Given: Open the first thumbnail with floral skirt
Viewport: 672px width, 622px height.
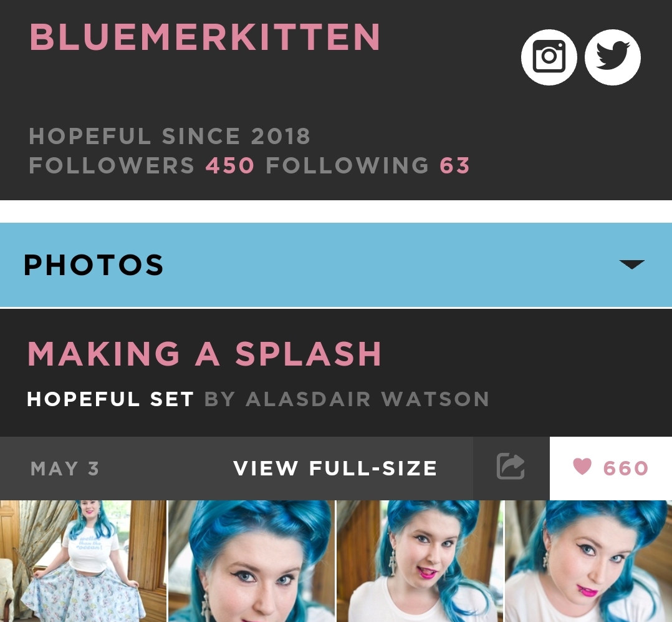Looking at the screenshot, I should pos(83,561).
